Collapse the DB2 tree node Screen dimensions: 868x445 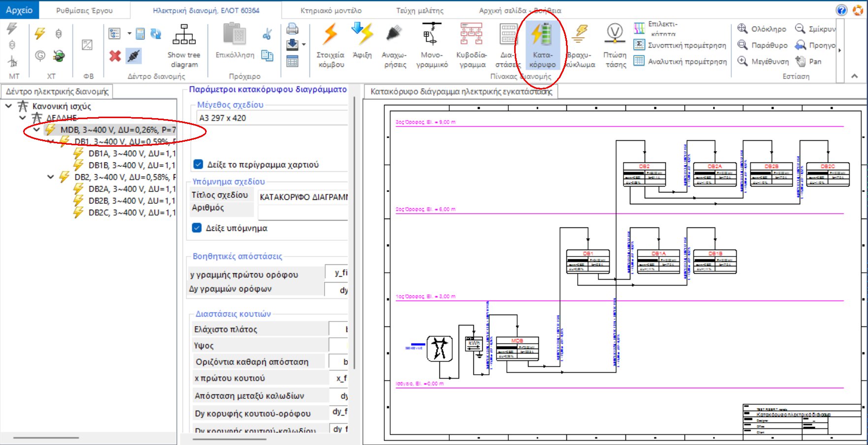51,177
